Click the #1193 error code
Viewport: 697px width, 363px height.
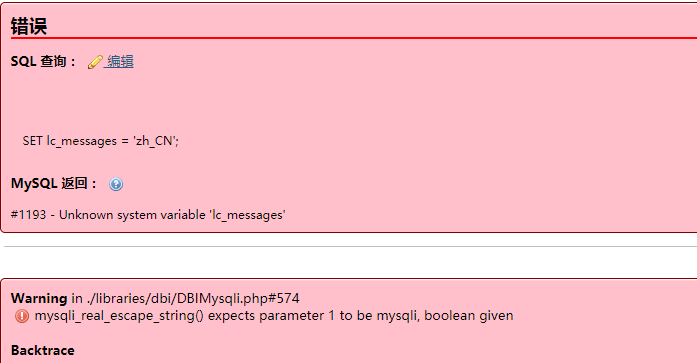(x=28, y=215)
